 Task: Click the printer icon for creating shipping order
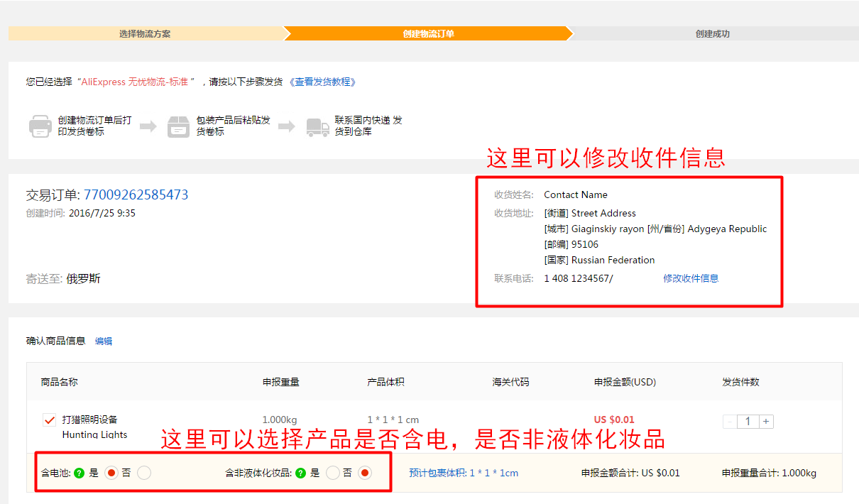(40, 126)
